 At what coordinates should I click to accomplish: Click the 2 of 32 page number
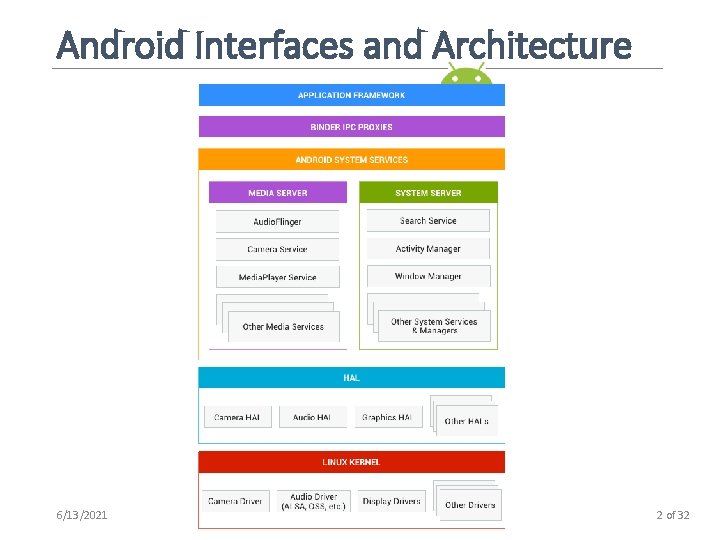tap(673, 515)
